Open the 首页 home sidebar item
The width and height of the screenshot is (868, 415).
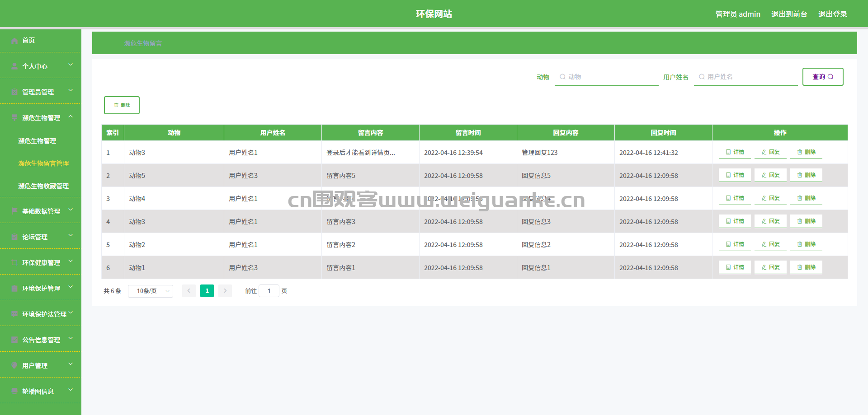(41, 41)
